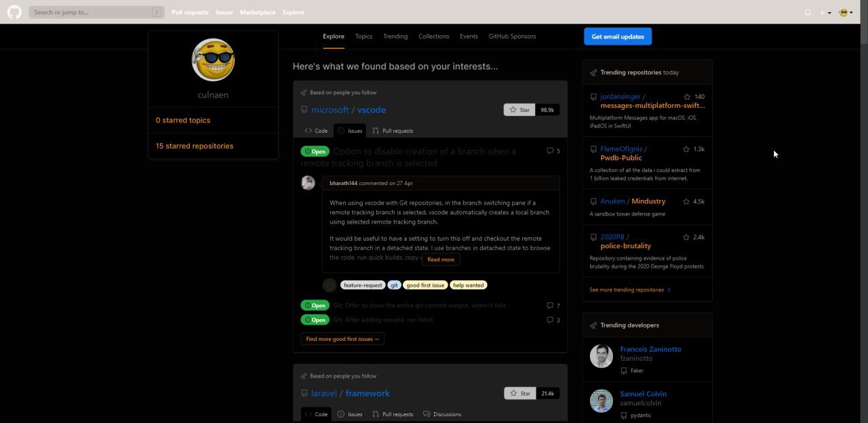Switch to the Collections tab

[x=434, y=37]
